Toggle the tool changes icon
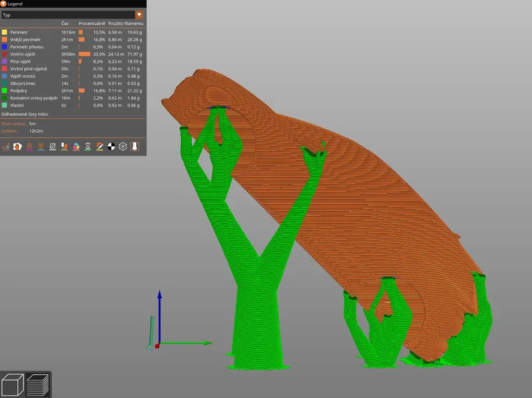Screen dimensions: 532x398 pyautogui.click(x=64, y=146)
